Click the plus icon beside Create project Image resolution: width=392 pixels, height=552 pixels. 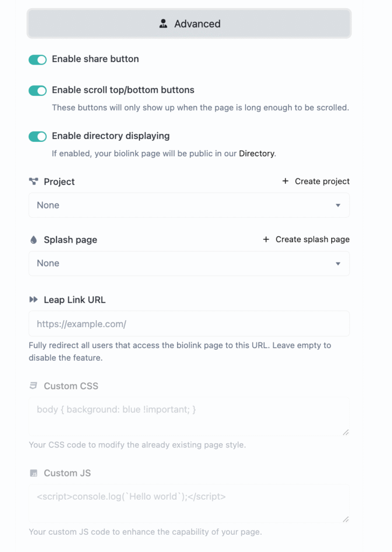[x=285, y=181]
